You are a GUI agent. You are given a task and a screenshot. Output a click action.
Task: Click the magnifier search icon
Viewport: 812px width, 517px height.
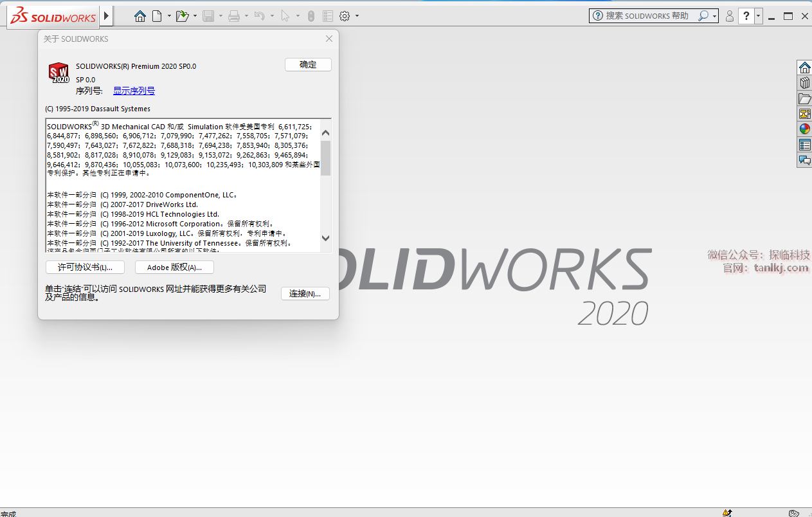(703, 15)
